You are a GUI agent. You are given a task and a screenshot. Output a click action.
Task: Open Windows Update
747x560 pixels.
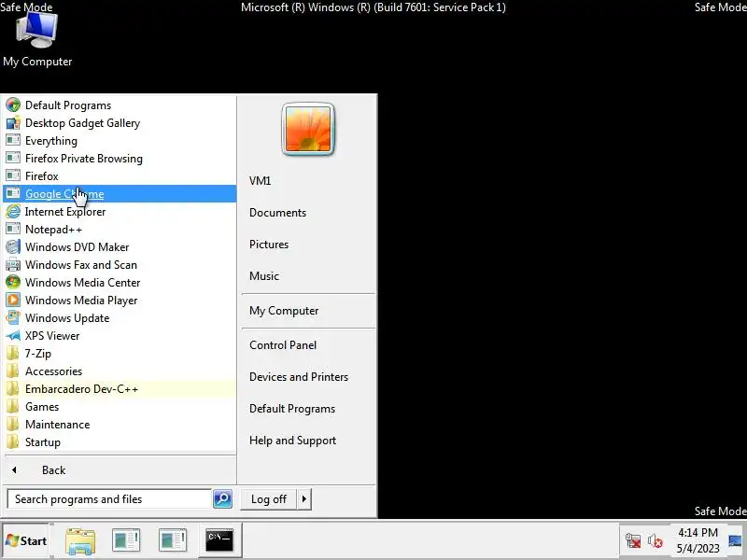pos(120,317)
